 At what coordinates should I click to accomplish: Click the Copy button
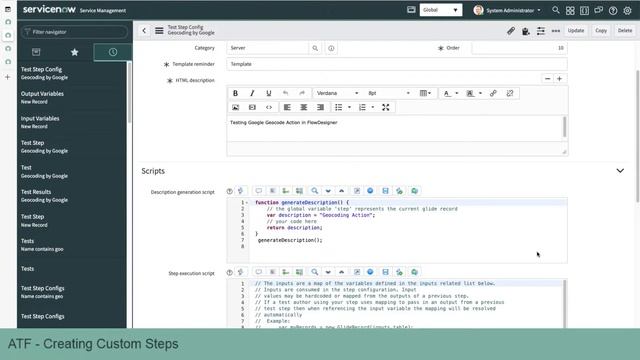click(x=601, y=31)
